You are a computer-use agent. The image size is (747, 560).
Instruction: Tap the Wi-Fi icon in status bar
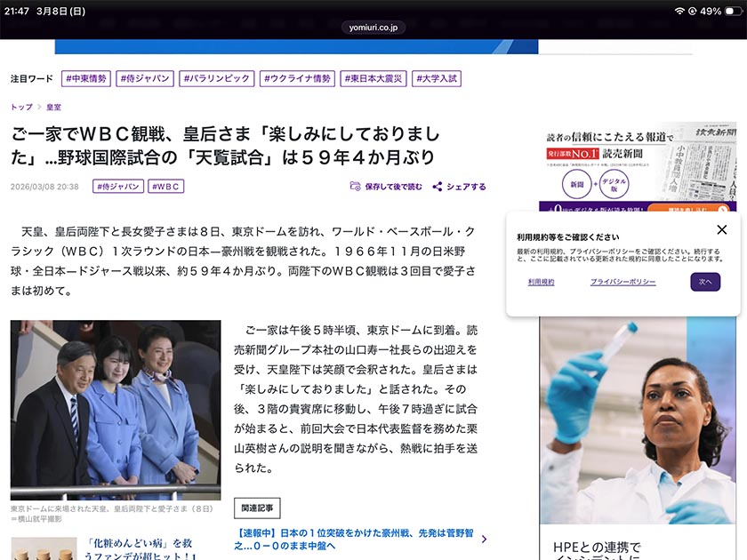pyautogui.click(x=680, y=11)
